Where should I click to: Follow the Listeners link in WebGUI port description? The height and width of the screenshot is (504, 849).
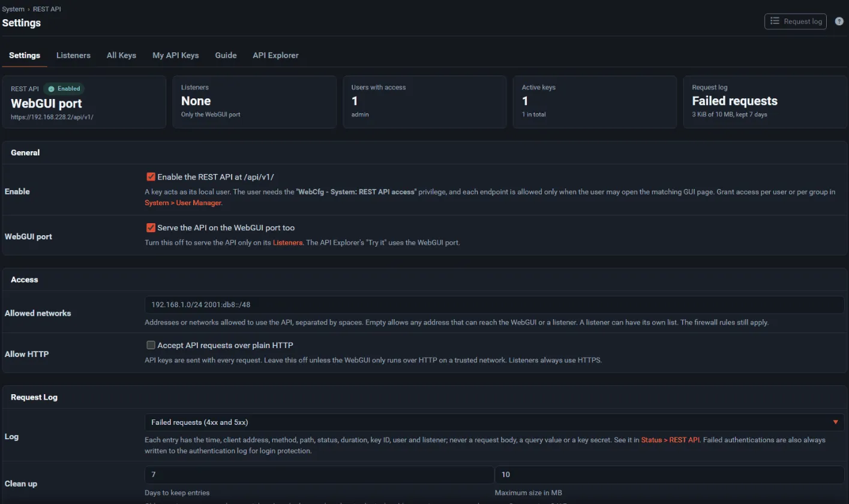point(287,242)
